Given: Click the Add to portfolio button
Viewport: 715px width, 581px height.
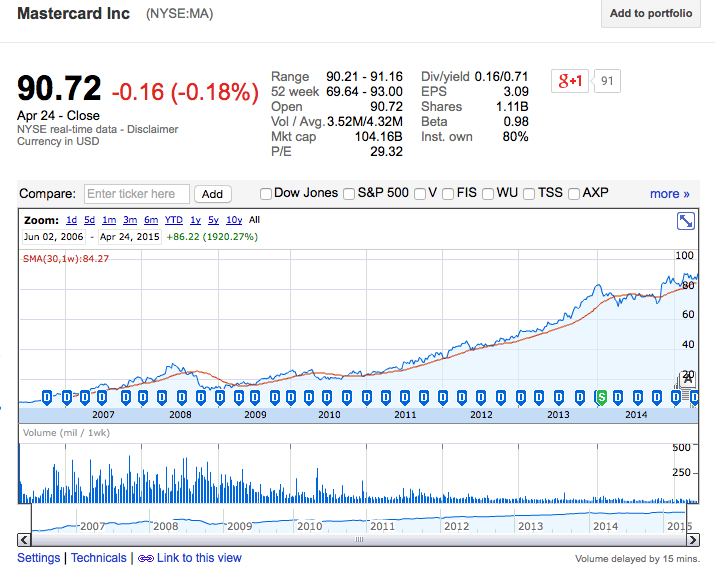Looking at the screenshot, I should pos(651,14).
